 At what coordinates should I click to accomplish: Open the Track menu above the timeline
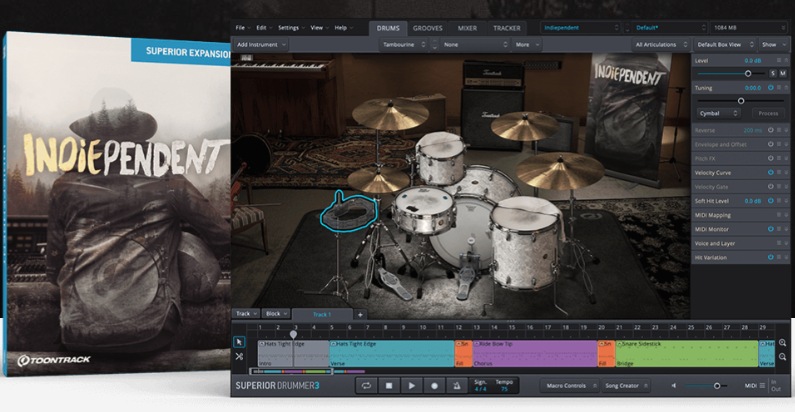[x=246, y=314]
